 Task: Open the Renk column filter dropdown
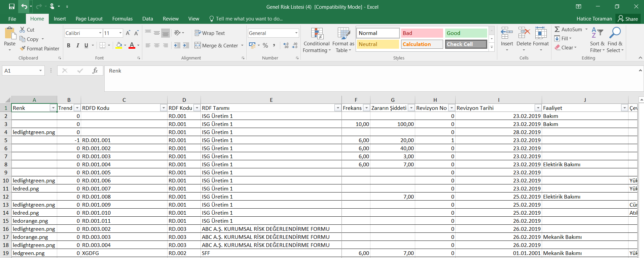[53, 108]
